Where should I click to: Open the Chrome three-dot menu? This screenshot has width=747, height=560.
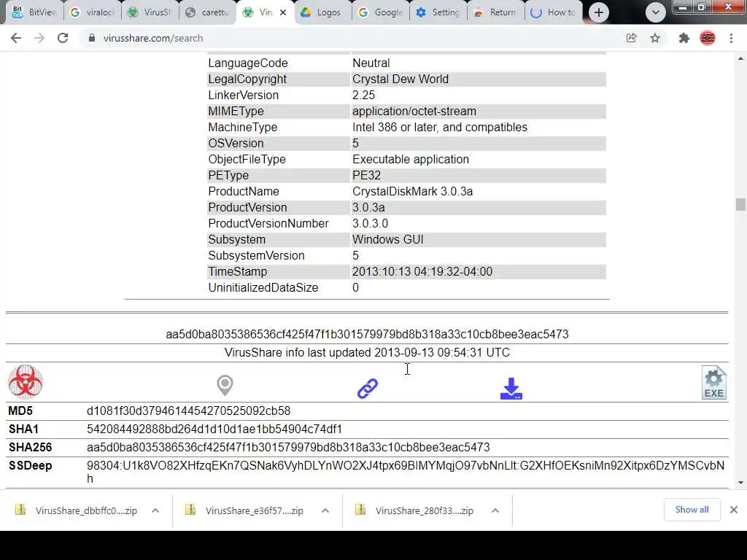[x=731, y=38]
